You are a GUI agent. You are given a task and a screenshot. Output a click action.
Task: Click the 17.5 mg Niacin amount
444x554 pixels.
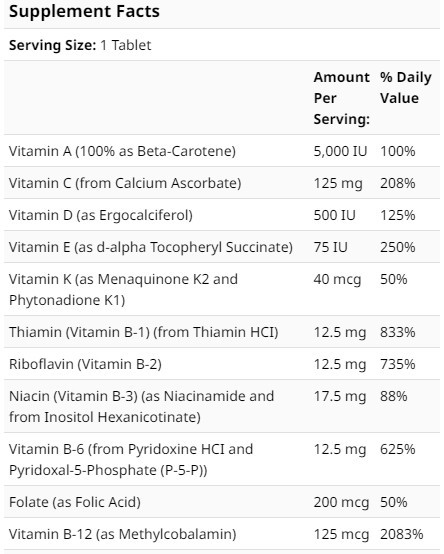pos(340,396)
